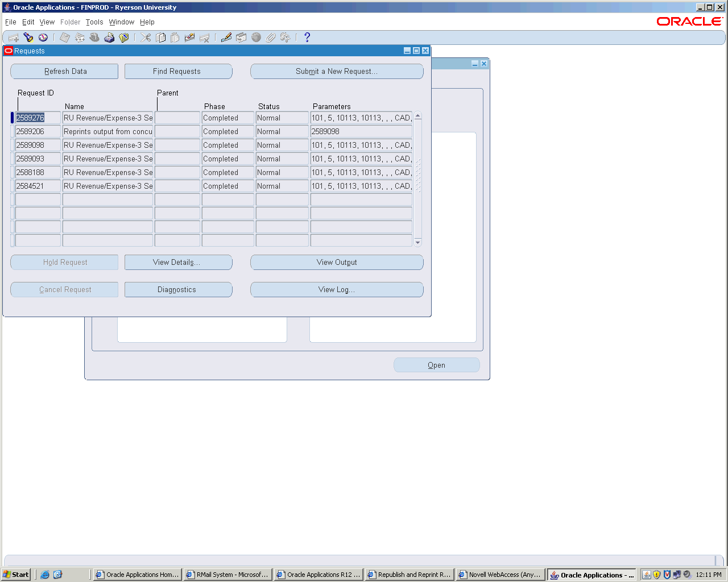This screenshot has width=728, height=582.
Task: Select the Cut scissors icon
Action: tap(146, 38)
